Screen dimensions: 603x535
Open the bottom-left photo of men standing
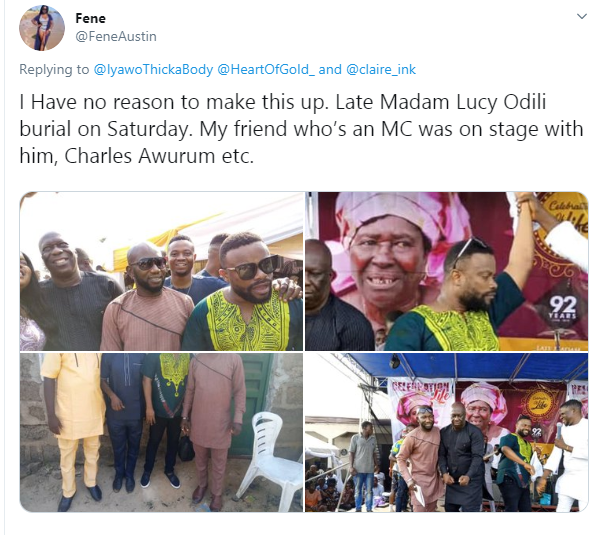tap(162, 432)
